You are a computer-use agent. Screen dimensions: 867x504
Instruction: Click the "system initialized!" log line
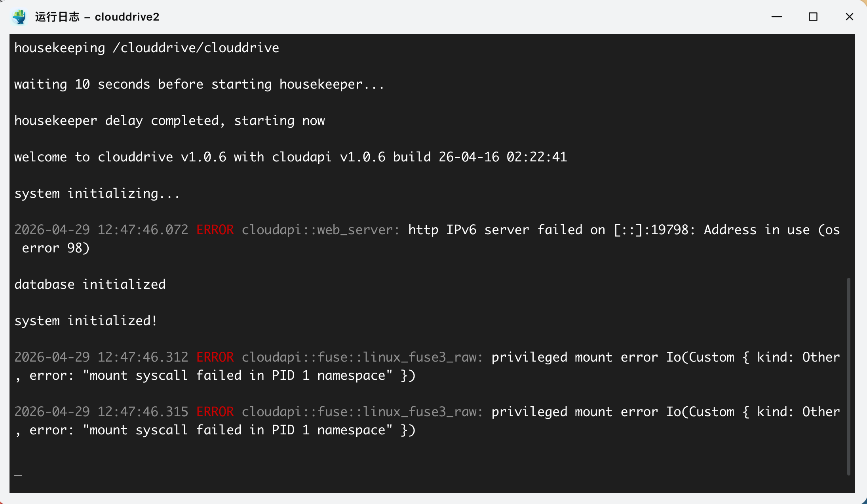[x=86, y=321]
